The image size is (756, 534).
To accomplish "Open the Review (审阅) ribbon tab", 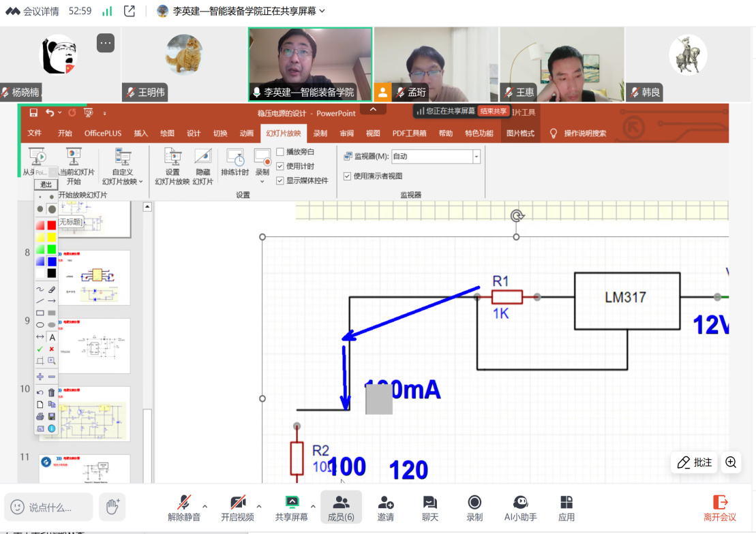I will [346, 133].
